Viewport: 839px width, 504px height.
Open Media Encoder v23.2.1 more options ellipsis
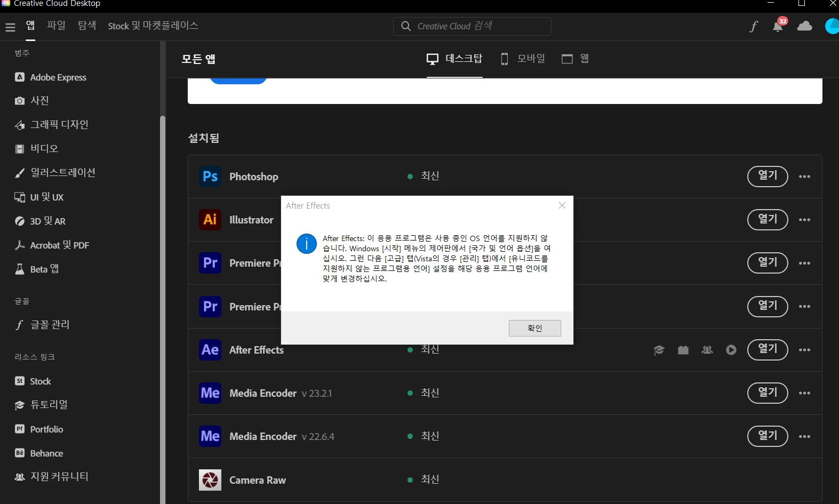coord(804,393)
